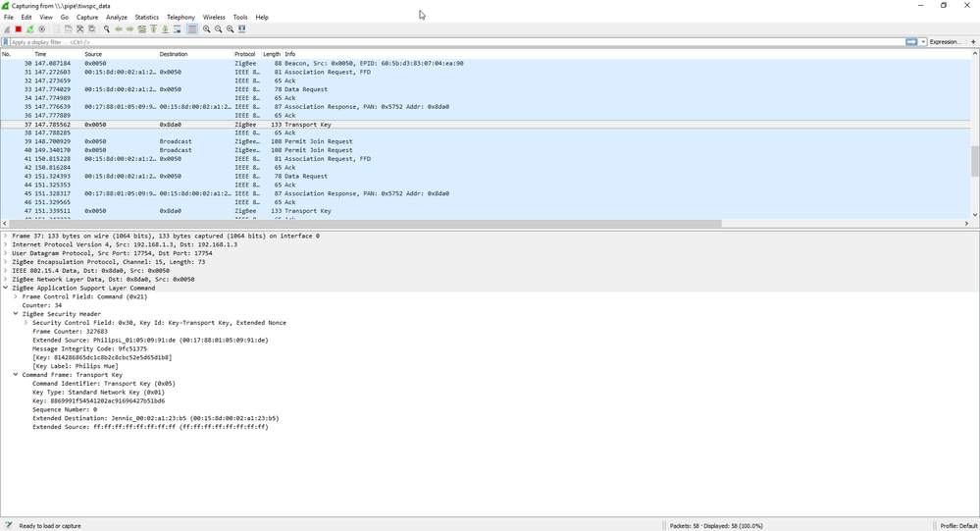Click the close capture file icon

80,29
